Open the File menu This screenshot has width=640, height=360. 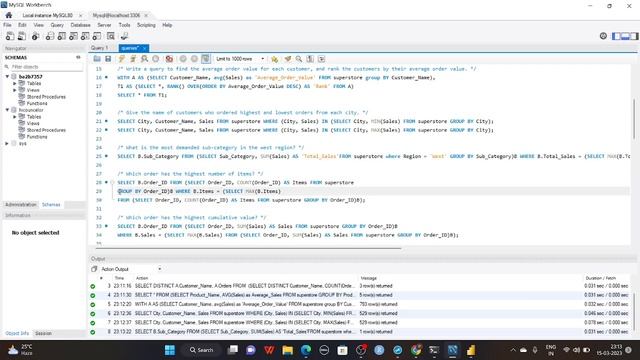pos(7,25)
